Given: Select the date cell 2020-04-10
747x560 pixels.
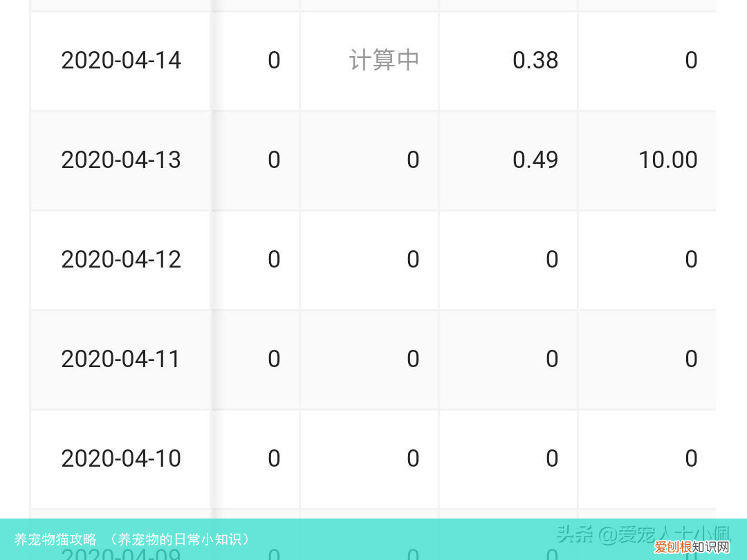Looking at the screenshot, I should pyautogui.click(x=121, y=458).
